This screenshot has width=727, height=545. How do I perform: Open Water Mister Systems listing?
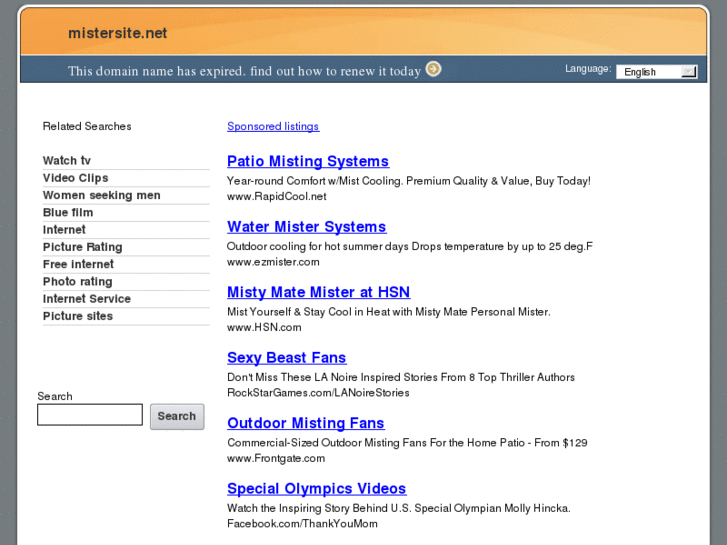(306, 226)
